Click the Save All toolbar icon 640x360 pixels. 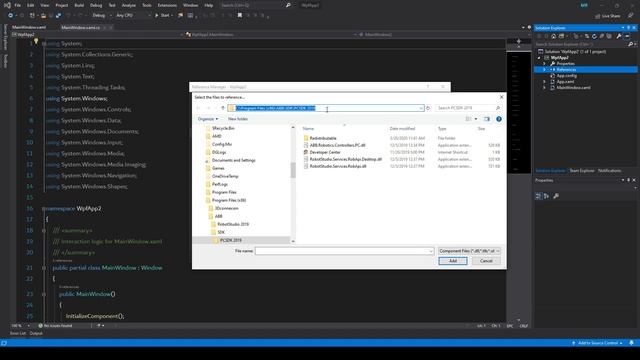tap(58, 16)
